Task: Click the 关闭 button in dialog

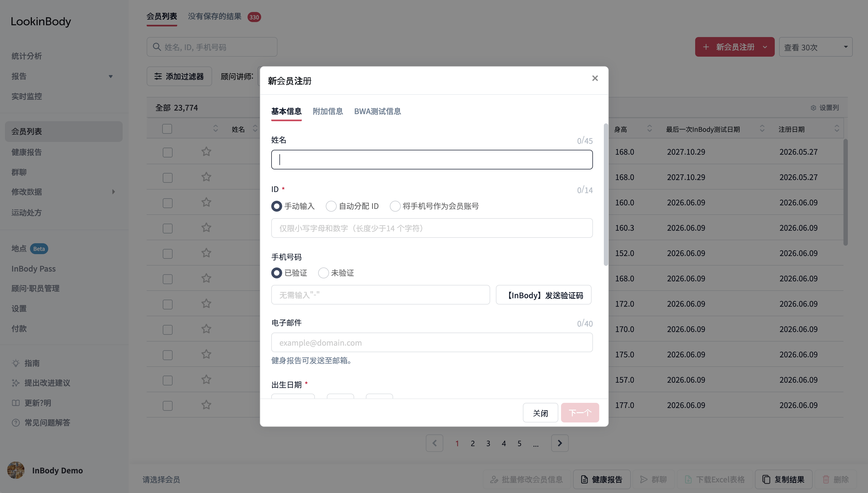Action: coord(540,413)
